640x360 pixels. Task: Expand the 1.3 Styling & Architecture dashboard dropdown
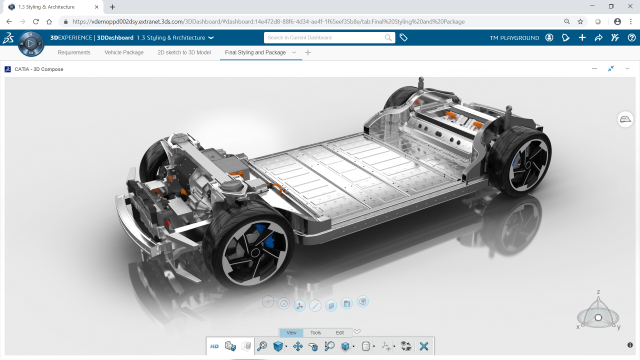[211, 38]
